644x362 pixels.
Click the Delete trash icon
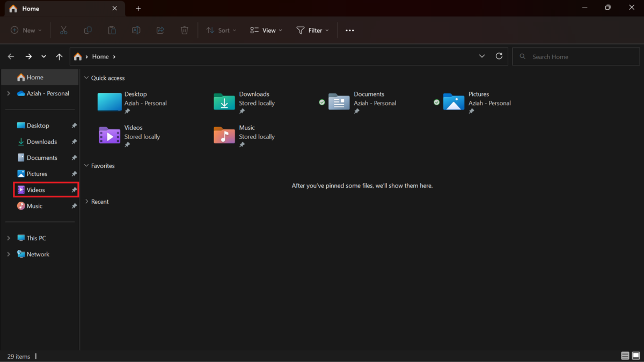pos(184,30)
